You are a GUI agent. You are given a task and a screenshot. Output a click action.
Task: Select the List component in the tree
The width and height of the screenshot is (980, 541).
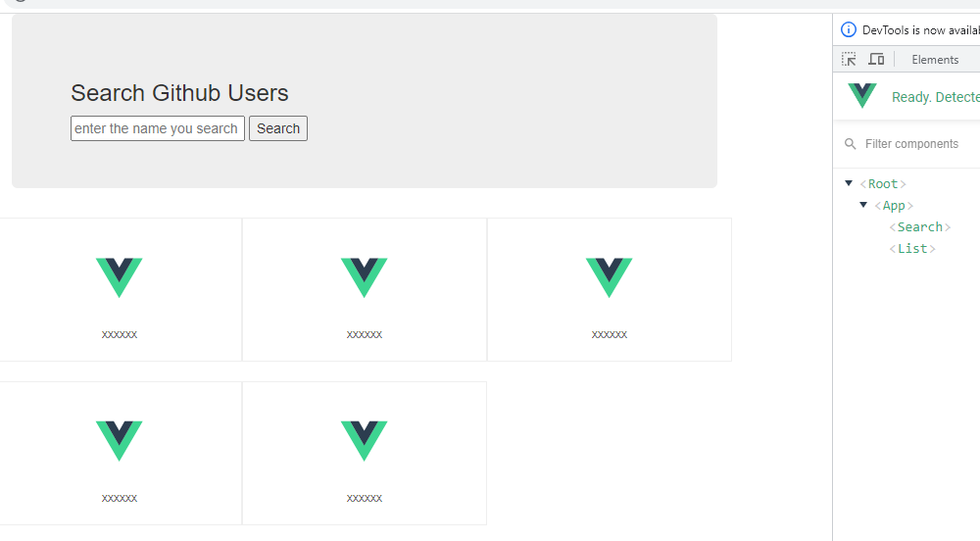[912, 249]
